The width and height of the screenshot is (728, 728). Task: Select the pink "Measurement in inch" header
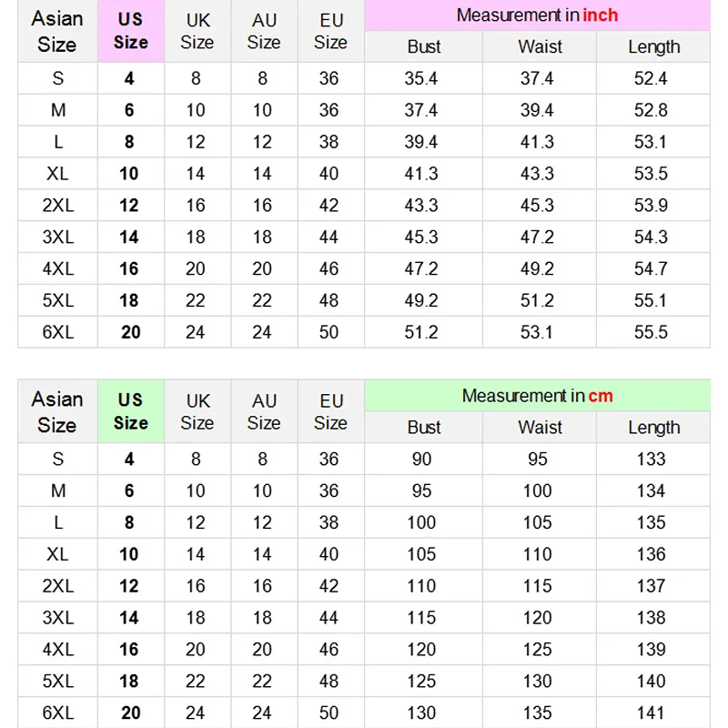click(537, 15)
